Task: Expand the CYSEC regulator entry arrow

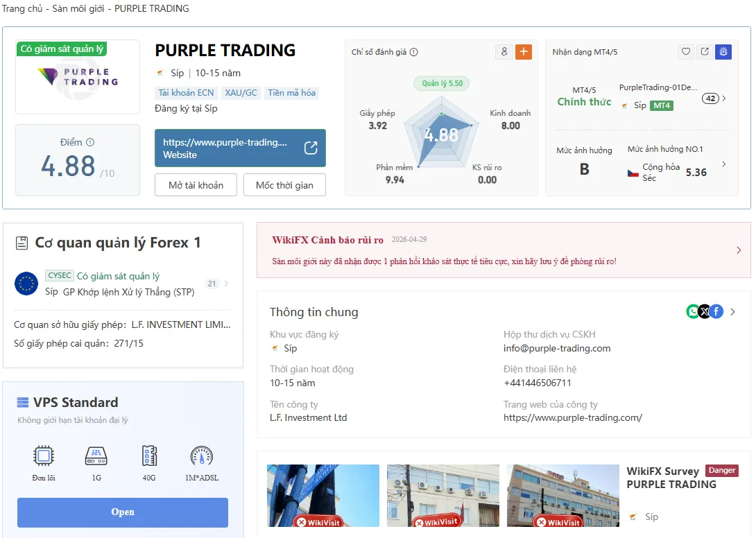Action: pos(226,284)
